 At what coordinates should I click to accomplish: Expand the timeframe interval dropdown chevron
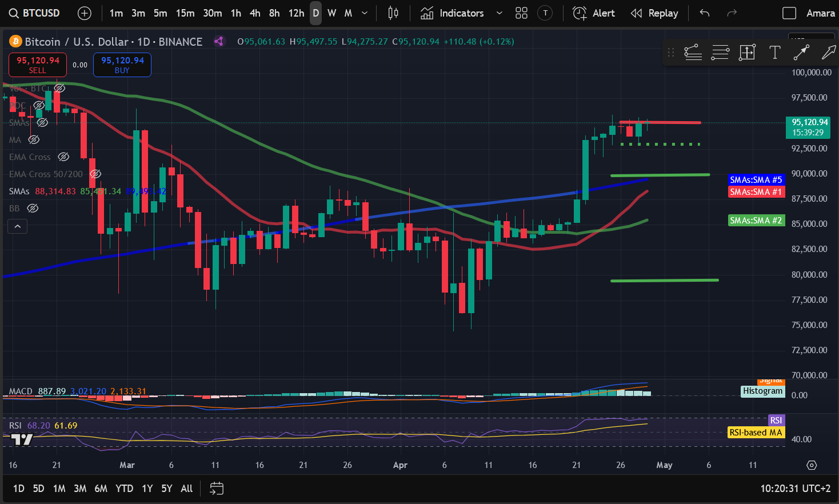point(365,13)
